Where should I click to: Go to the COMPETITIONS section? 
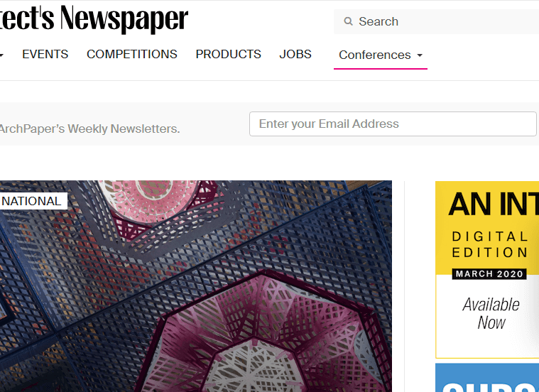(x=132, y=55)
